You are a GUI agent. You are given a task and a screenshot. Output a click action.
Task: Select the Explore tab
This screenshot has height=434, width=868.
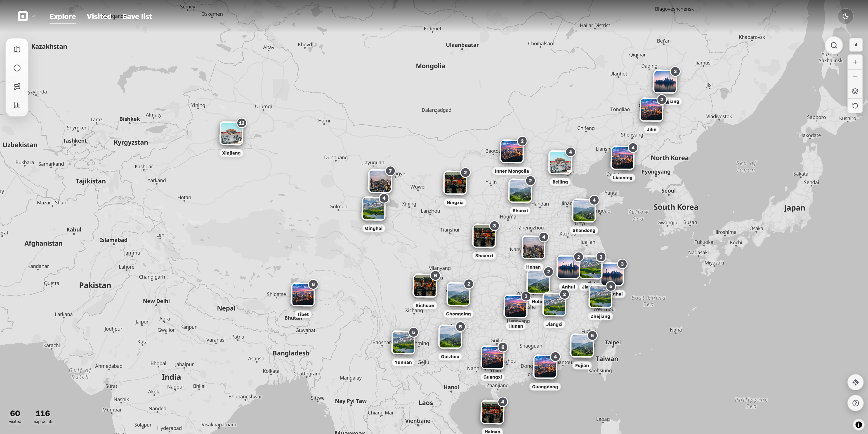coord(63,17)
